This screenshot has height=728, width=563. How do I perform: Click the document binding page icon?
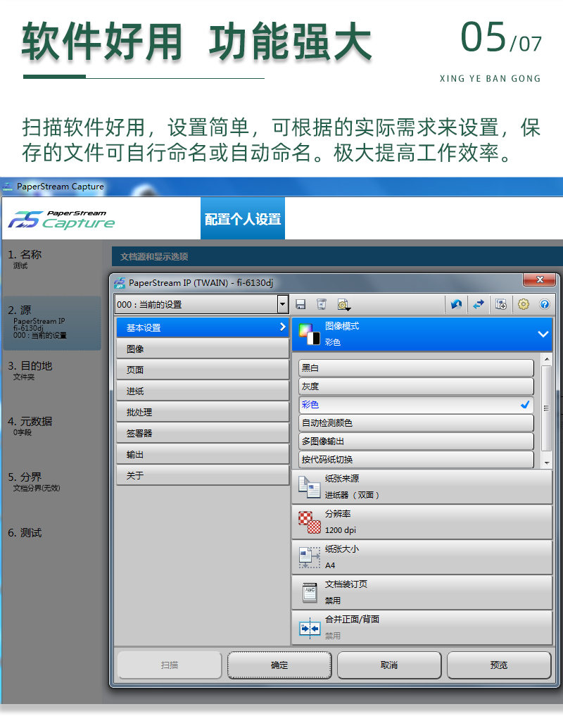pyautogui.click(x=310, y=592)
